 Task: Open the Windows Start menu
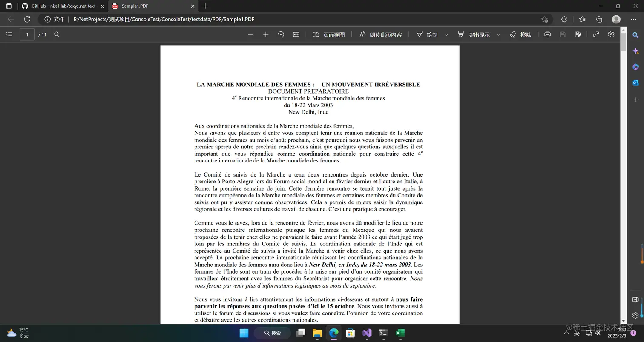click(x=244, y=333)
